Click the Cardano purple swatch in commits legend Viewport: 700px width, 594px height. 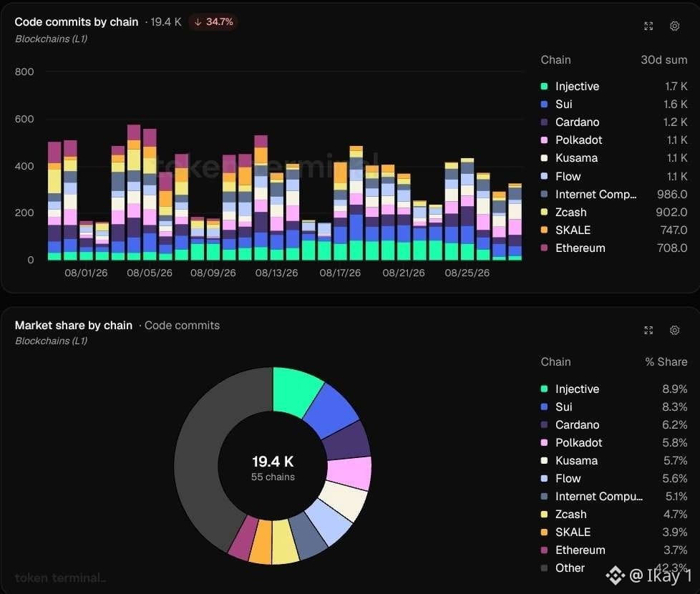pyautogui.click(x=544, y=122)
